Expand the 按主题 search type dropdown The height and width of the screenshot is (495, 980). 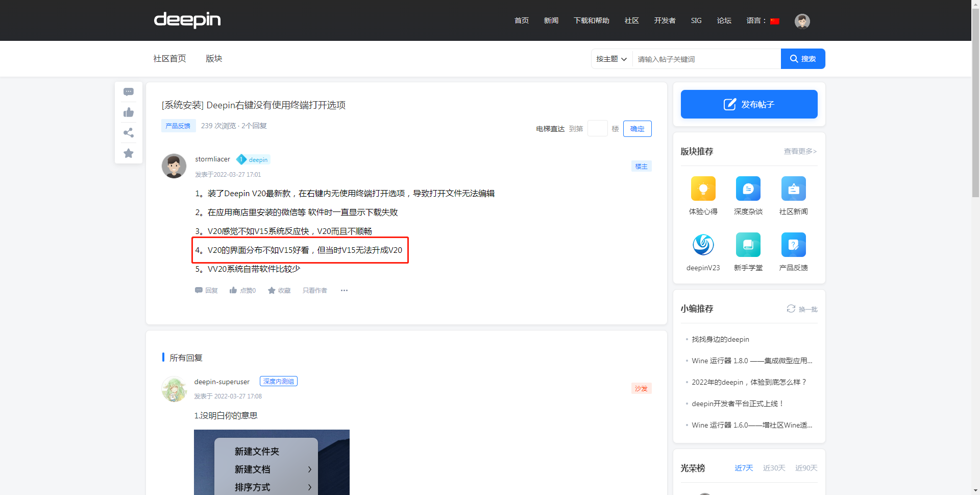pyautogui.click(x=611, y=59)
